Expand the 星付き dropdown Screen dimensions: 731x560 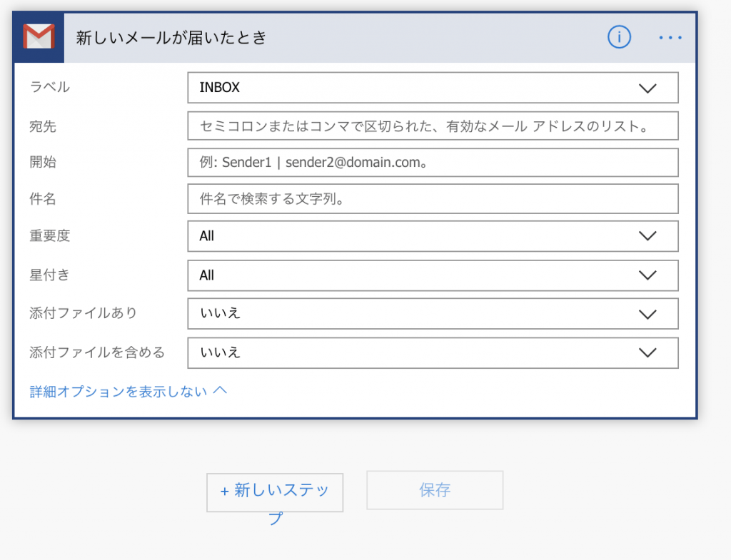coord(432,275)
